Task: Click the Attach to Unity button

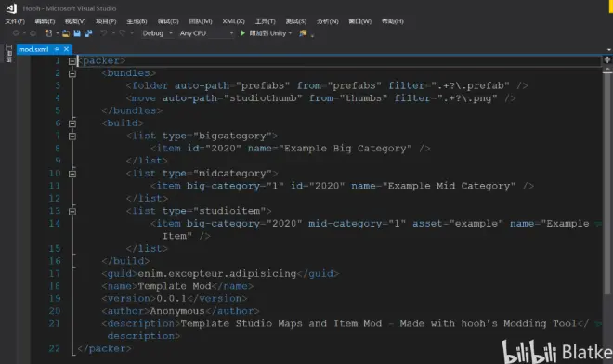Action: [267, 33]
